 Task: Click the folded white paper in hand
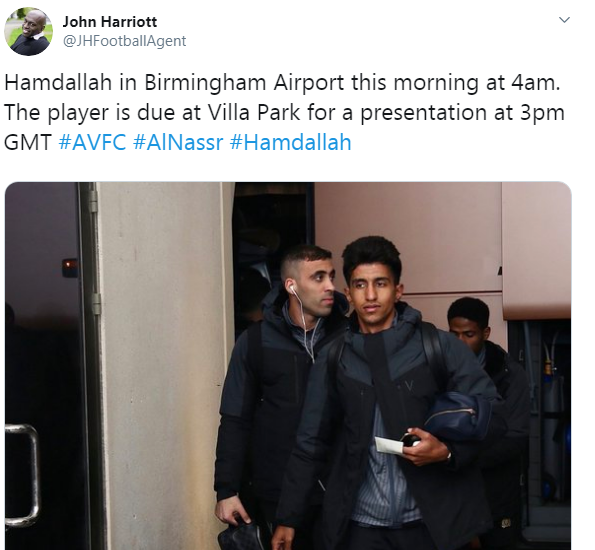point(389,445)
